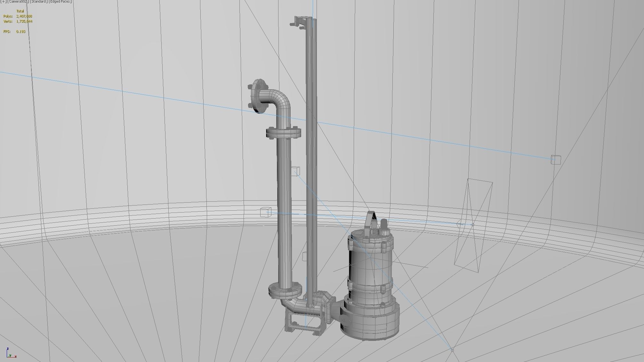The height and width of the screenshot is (362, 644).
Task: Open the Standard viewport quality menu
Action: [x=39, y=2]
